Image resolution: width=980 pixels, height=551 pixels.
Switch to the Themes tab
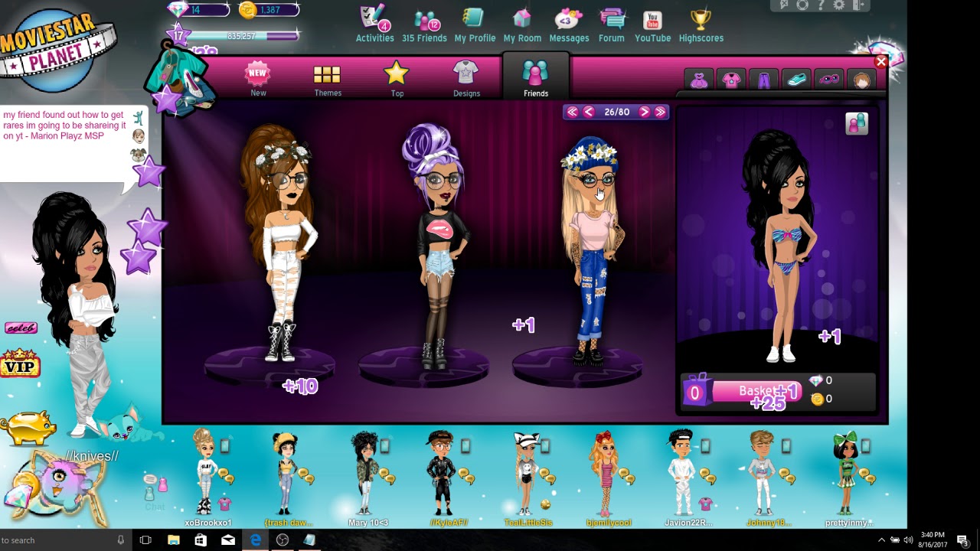(x=328, y=80)
